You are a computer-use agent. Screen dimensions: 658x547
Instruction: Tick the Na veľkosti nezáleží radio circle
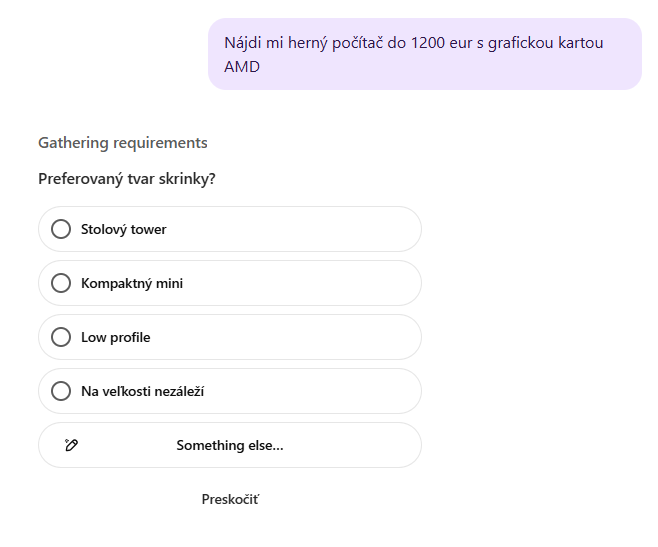pos(60,391)
